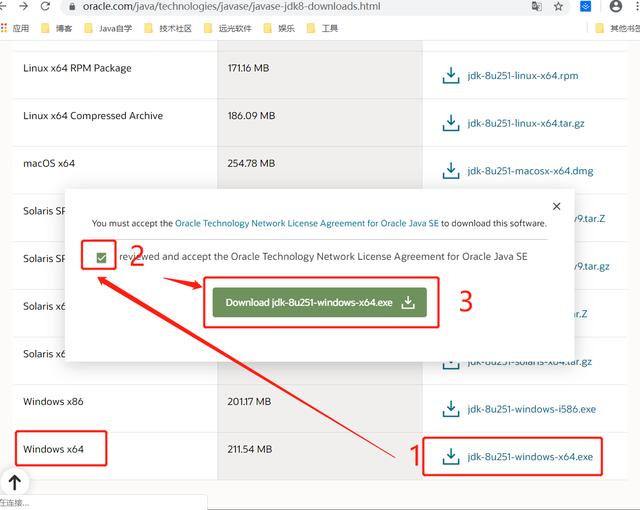
Task: Click download icon for jdk-8u251-windows-i586.exe
Action: (x=451, y=409)
